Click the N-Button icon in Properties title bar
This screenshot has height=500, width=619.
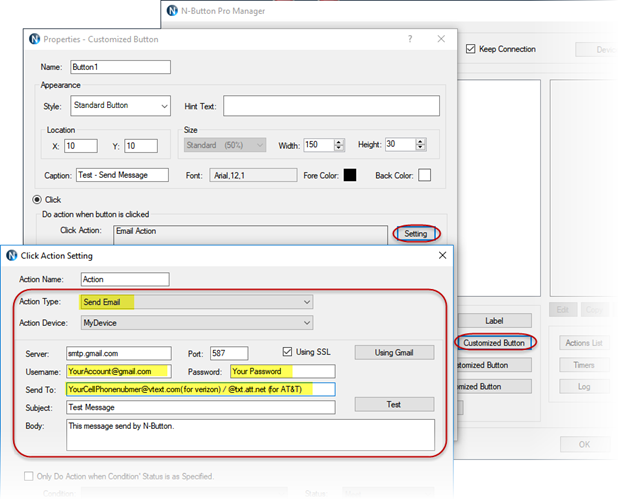click(x=35, y=39)
